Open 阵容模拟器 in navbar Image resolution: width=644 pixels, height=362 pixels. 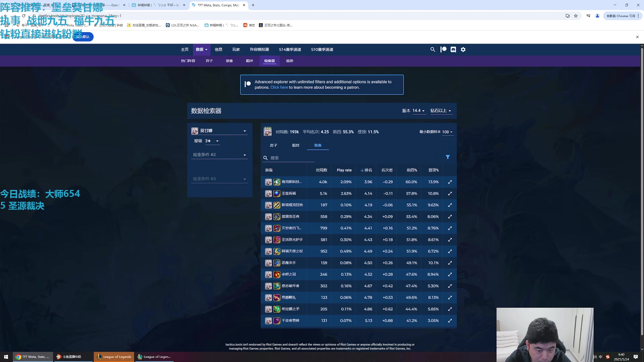tap(259, 49)
